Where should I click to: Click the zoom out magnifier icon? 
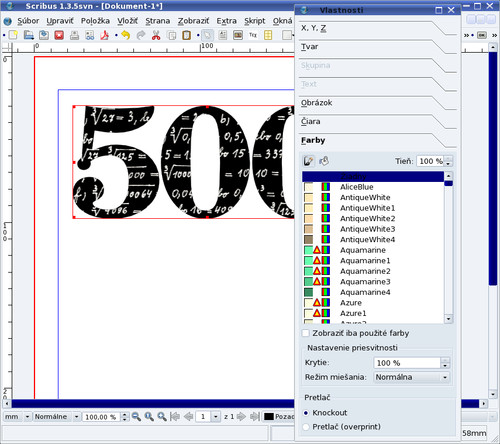point(136,416)
